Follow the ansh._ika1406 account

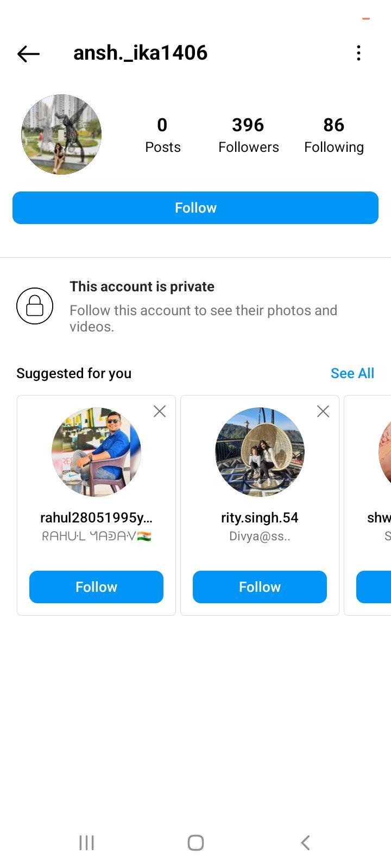(x=195, y=208)
